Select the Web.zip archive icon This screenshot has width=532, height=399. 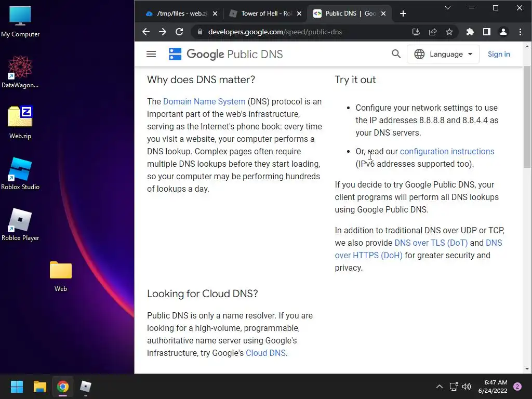[20, 123]
